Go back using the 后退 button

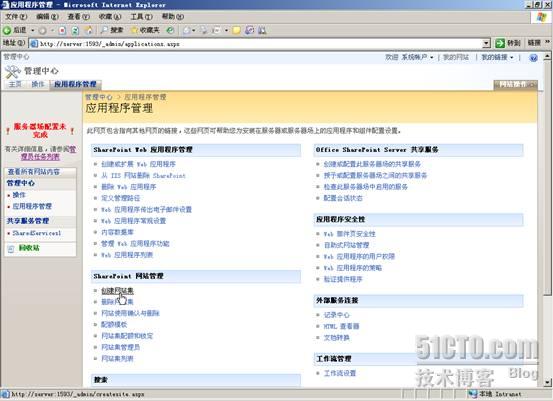14,30
